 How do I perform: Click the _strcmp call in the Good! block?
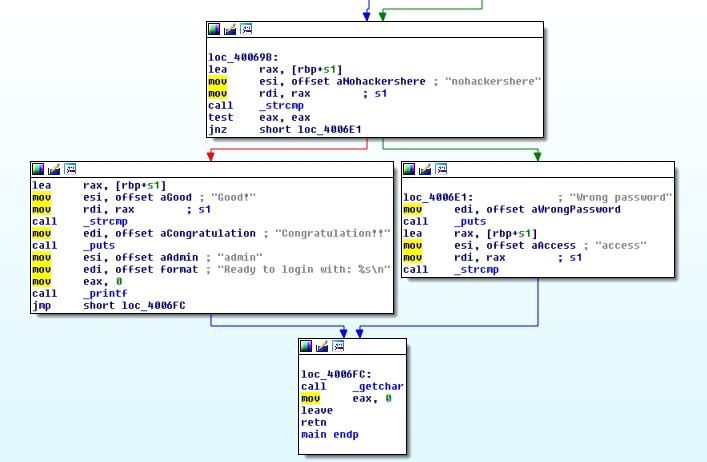(106, 221)
